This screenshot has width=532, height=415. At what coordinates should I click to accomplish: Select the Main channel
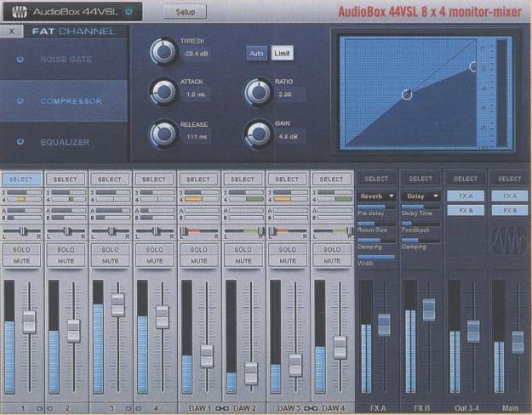(x=509, y=179)
